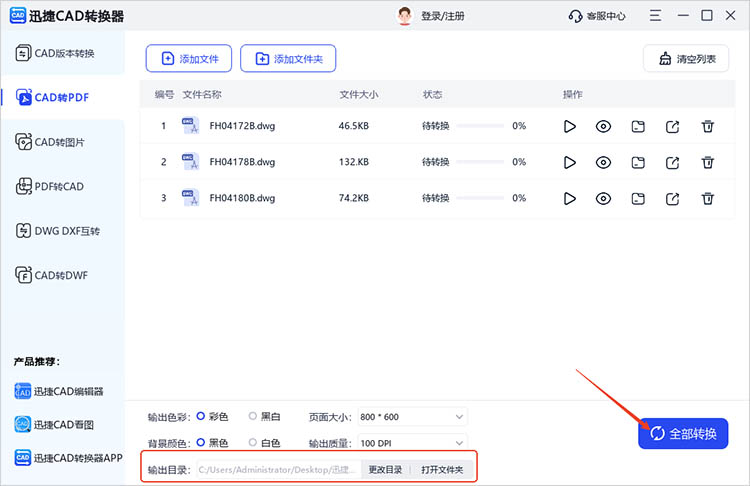
Task: Click 全部转换 convert all button
Action: (683, 433)
